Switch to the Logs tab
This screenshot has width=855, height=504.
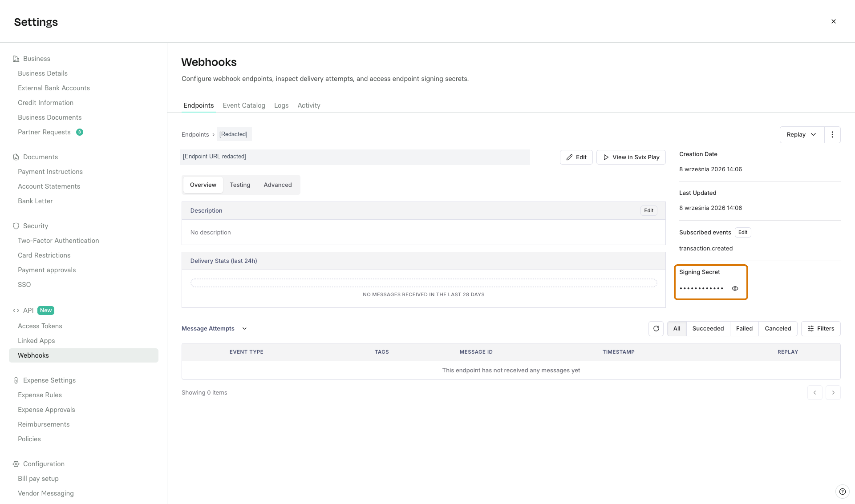(x=281, y=105)
